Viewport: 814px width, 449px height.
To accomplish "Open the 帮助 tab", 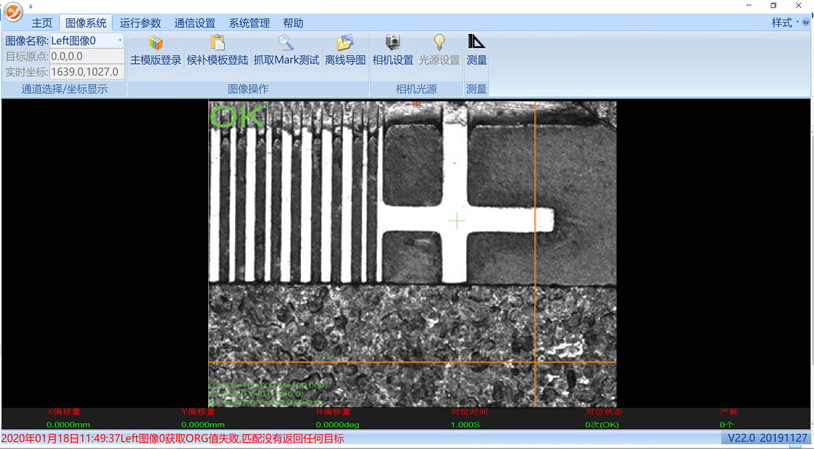I will point(293,23).
